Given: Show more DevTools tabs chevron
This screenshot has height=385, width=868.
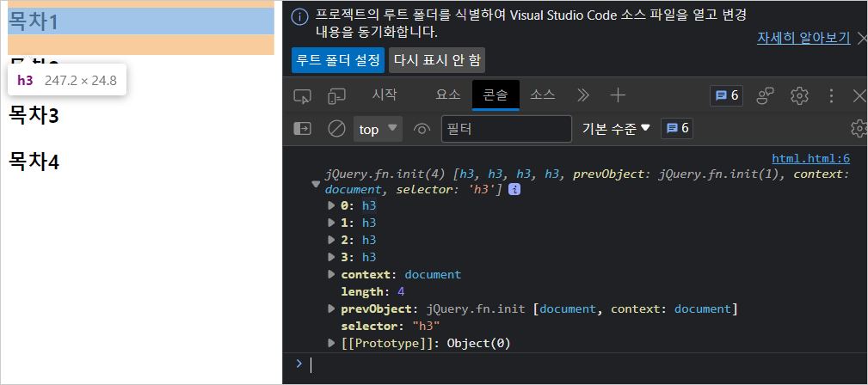Looking at the screenshot, I should 583,95.
